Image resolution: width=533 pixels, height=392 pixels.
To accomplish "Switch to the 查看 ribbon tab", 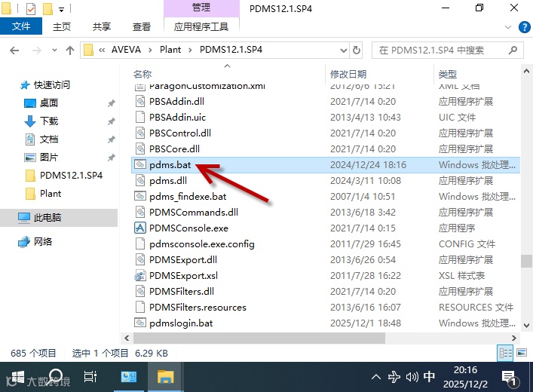I will 142,26.
